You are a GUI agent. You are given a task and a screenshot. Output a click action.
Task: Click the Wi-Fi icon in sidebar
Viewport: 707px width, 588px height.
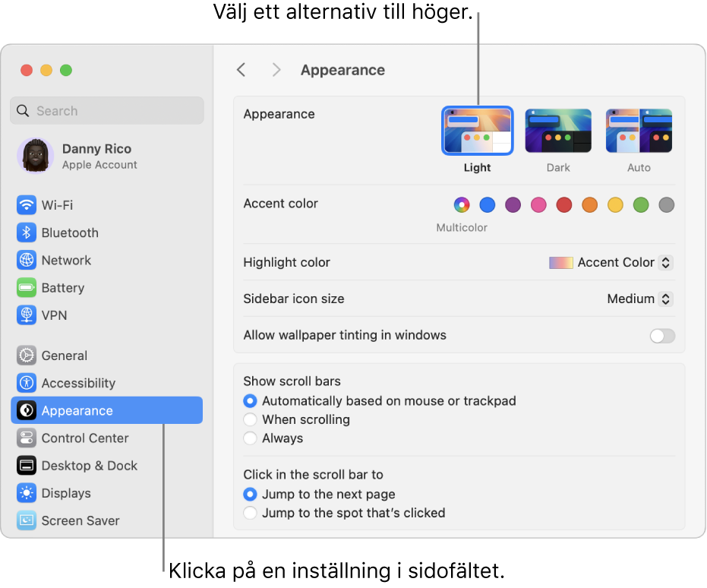point(27,205)
